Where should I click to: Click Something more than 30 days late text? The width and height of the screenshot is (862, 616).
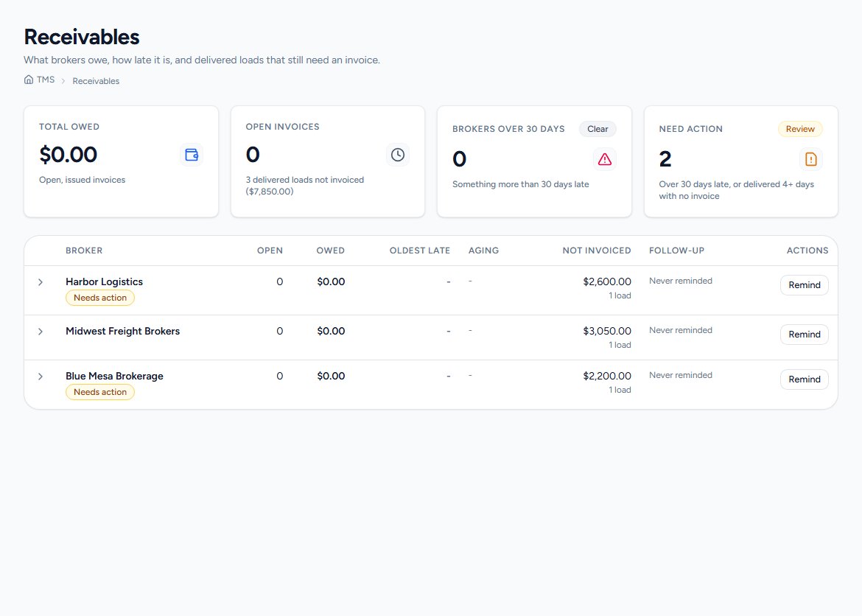[x=521, y=184]
